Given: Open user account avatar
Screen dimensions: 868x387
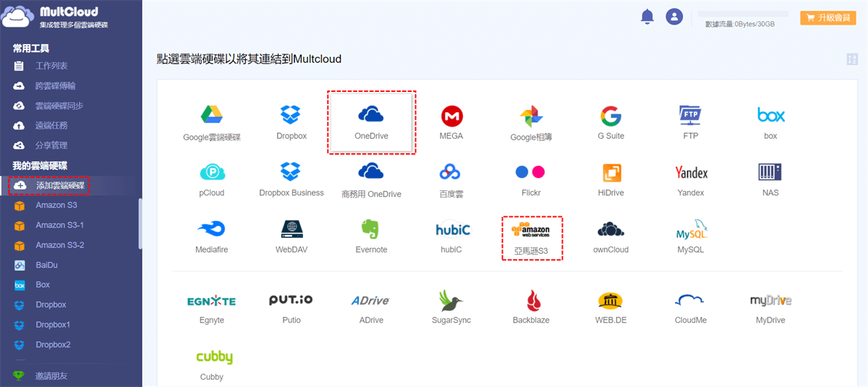Looking at the screenshot, I should [x=674, y=17].
